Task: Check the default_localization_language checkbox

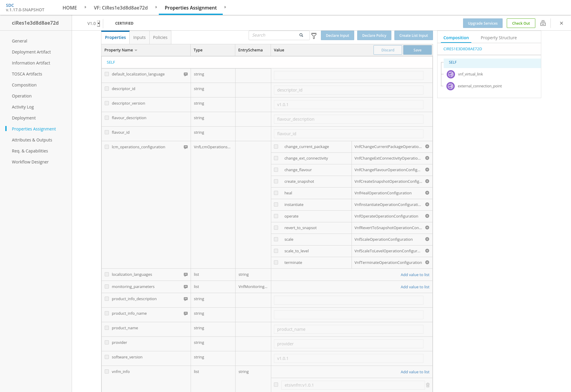Action: [x=107, y=74]
